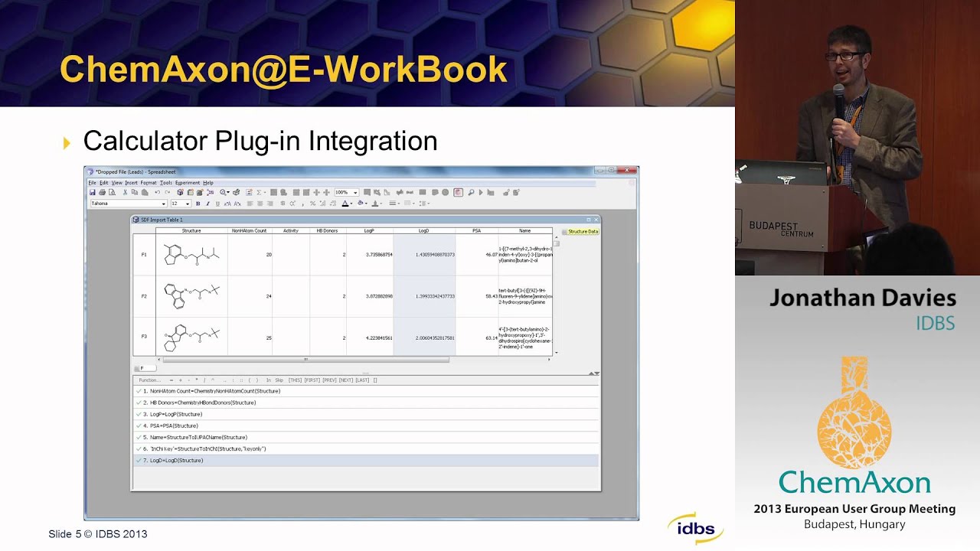Image resolution: width=980 pixels, height=551 pixels.
Task: Click the LogD column header
Action: (x=424, y=230)
